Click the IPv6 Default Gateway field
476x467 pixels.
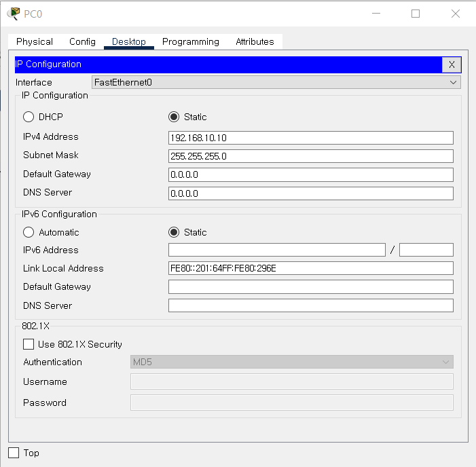click(311, 286)
